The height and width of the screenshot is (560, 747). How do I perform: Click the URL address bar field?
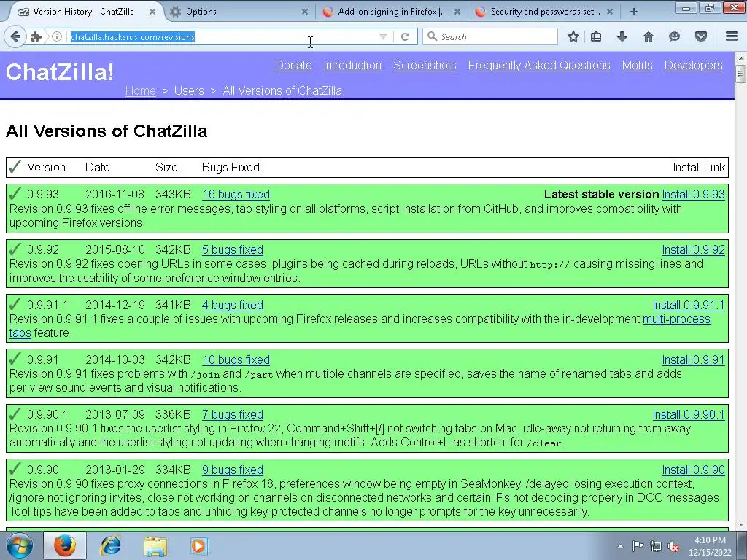(x=222, y=36)
